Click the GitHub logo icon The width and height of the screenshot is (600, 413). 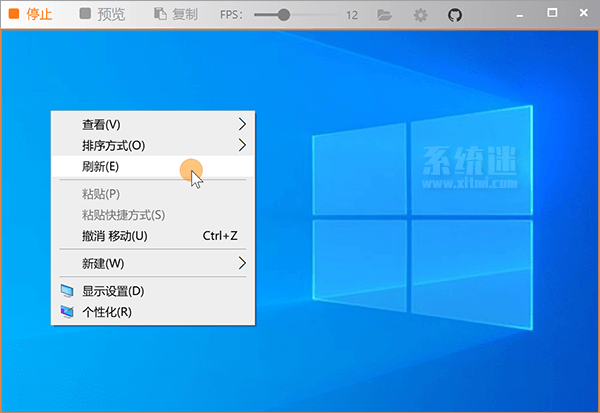coord(454,15)
